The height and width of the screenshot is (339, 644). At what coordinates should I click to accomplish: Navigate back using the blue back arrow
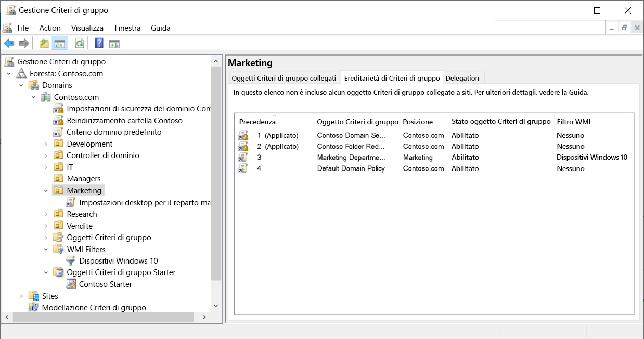(x=8, y=43)
